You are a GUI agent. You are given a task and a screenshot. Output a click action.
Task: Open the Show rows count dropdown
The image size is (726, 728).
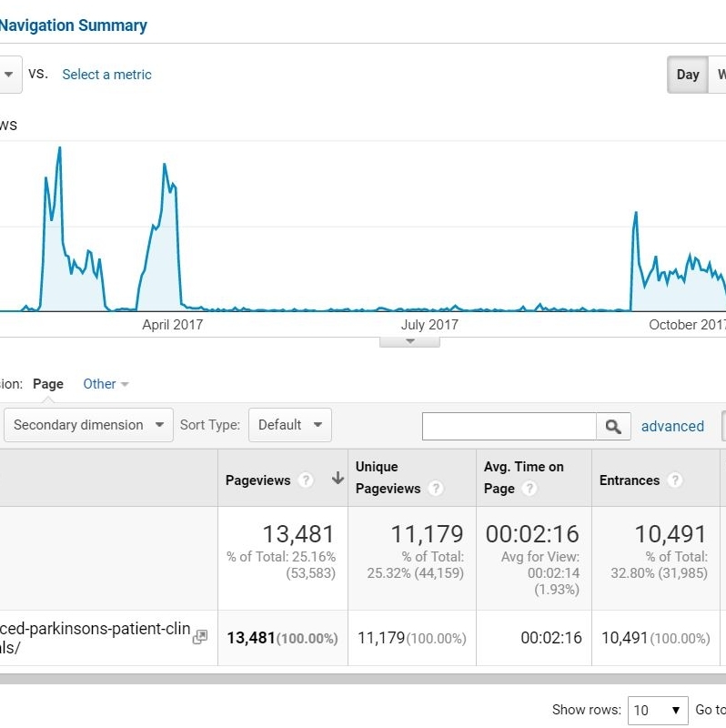659,710
